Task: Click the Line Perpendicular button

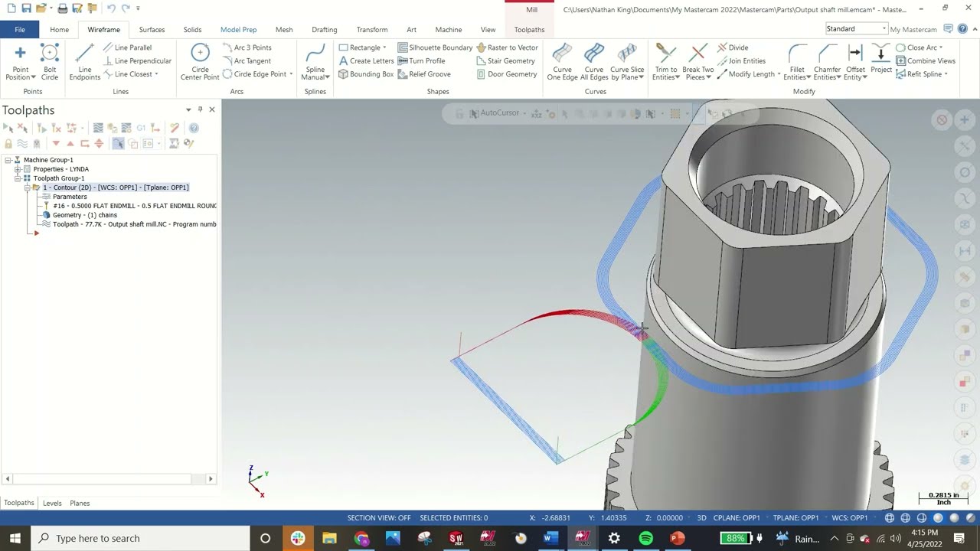Action: 137,60
